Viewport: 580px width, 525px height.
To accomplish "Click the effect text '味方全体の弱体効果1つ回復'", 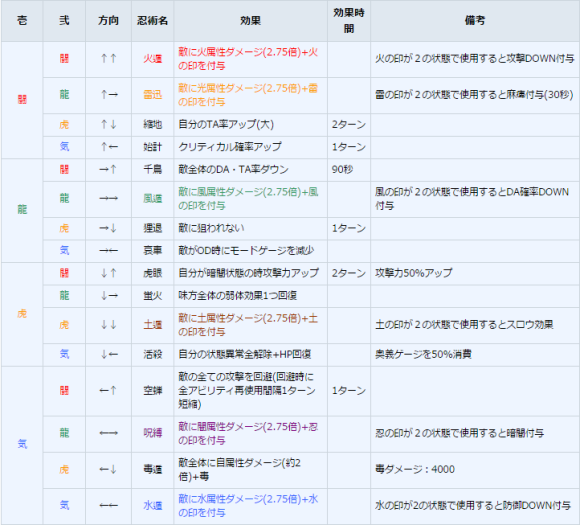I will [237, 295].
